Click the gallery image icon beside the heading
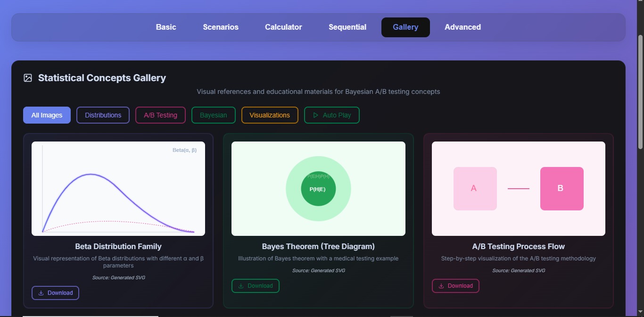The height and width of the screenshot is (317, 644). (x=28, y=78)
